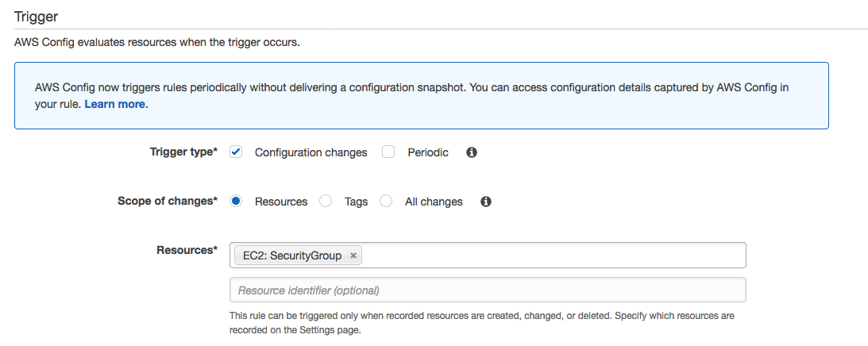Choose the Tags scope radio button

pyautogui.click(x=326, y=202)
